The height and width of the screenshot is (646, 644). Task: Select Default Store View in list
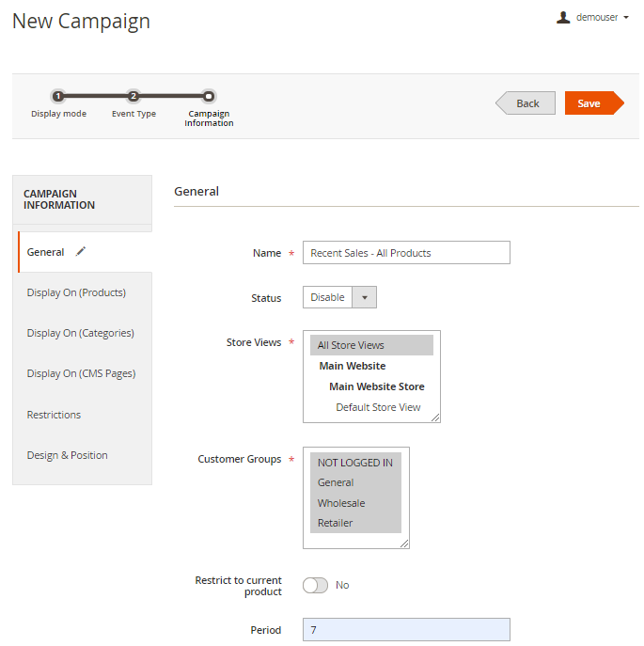tap(378, 407)
